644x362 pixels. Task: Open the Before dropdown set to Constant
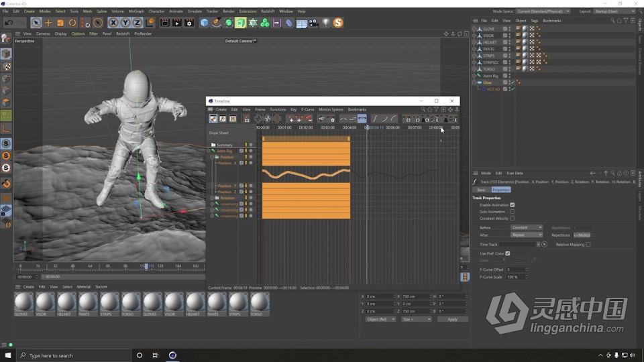click(x=527, y=227)
